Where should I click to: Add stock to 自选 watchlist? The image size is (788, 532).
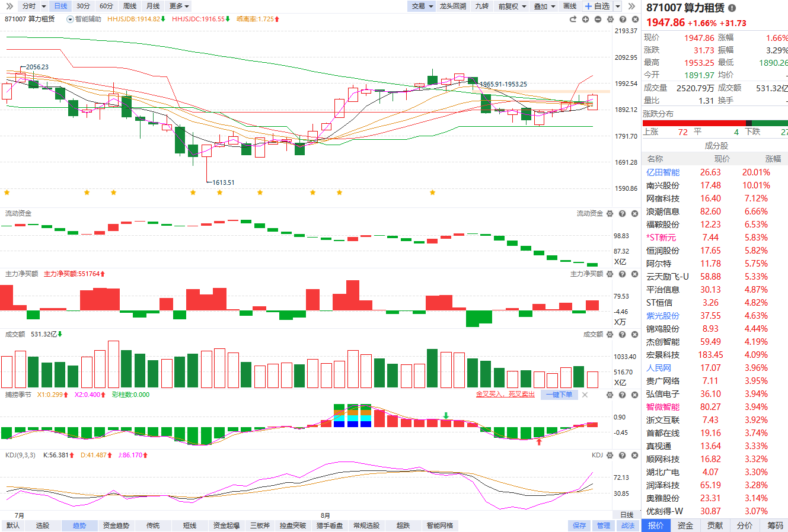coord(598,6)
